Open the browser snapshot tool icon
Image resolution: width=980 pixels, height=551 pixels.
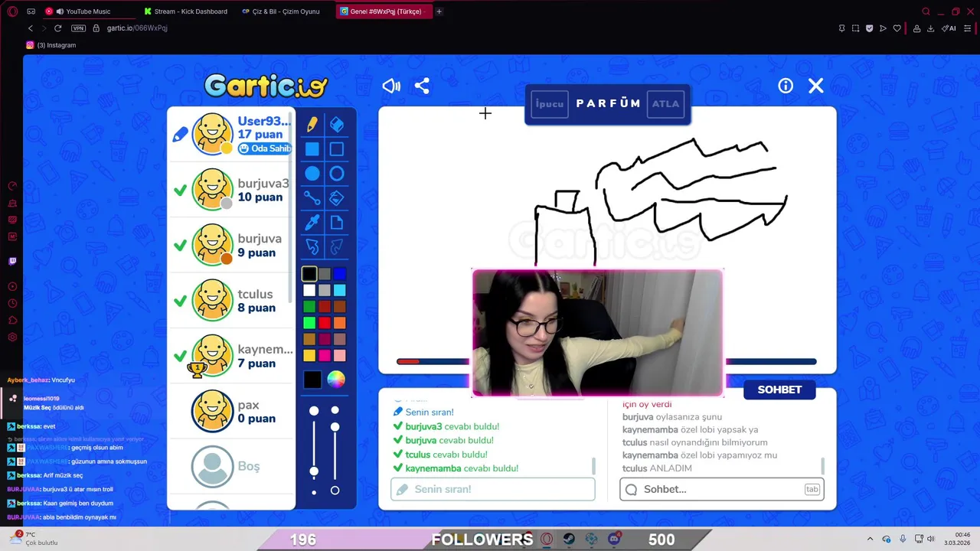(855, 28)
